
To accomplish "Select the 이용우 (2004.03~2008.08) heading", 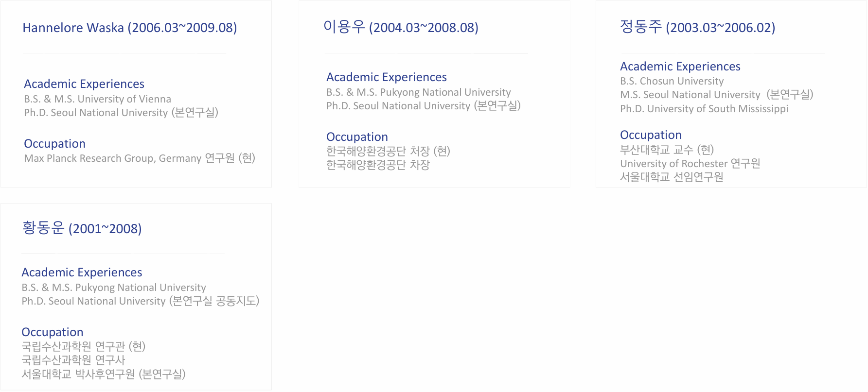I will [x=401, y=27].
